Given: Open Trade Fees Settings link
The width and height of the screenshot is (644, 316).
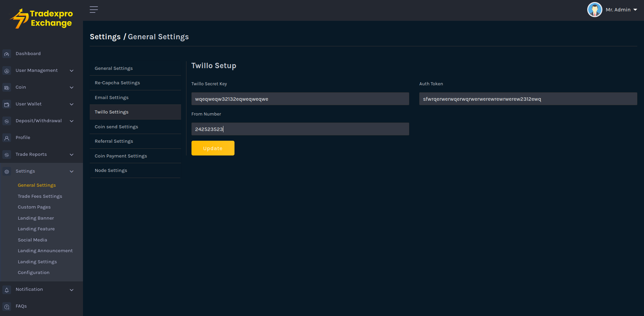Looking at the screenshot, I should click(x=40, y=196).
